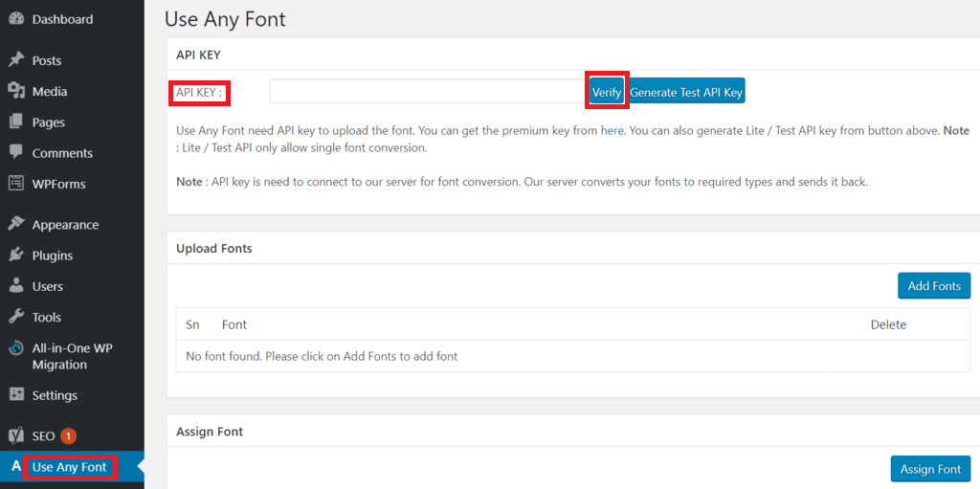The image size is (980, 489).
Task: Click the SEO notification badge
Action: tap(68, 435)
